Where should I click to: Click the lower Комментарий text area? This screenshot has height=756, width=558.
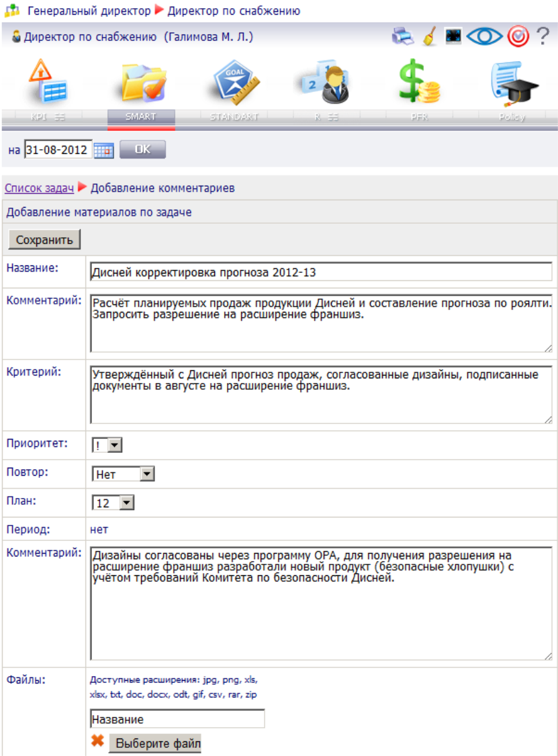321,603
